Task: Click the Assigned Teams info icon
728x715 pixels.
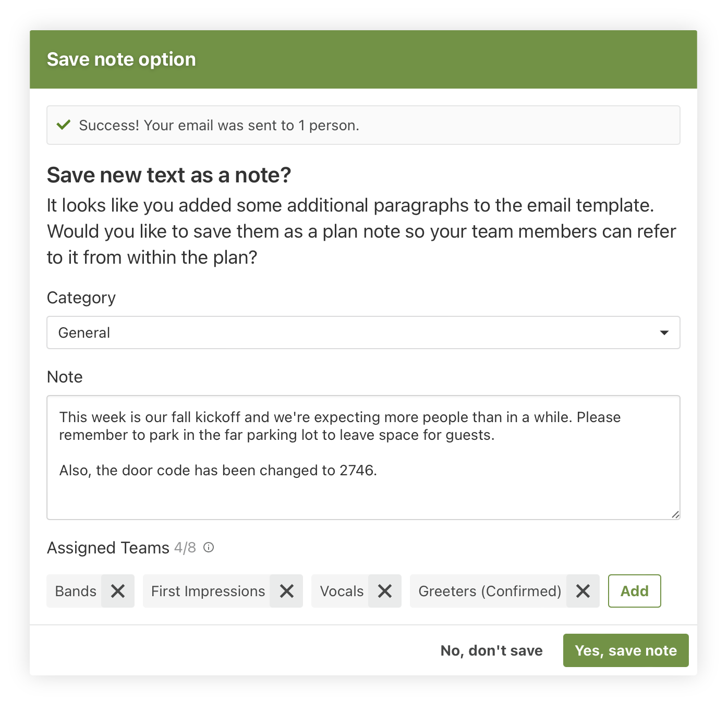Action: [x=209, y=547]
